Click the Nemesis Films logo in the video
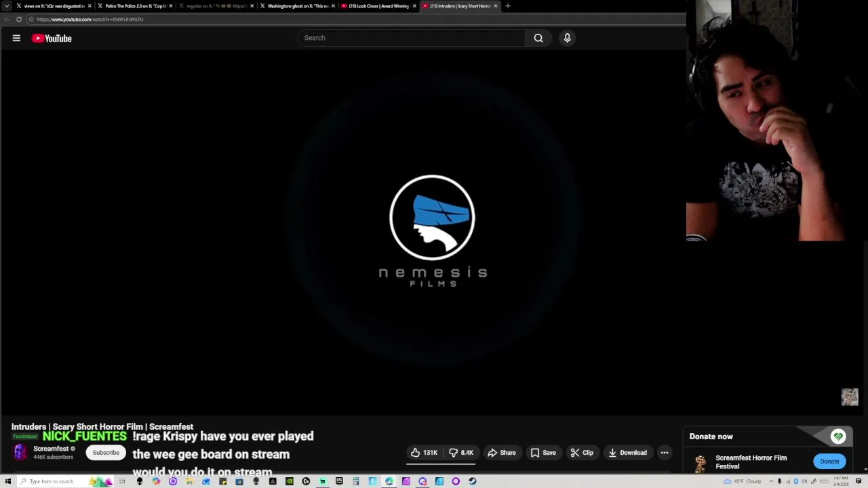This screenshot has width=868, height=488. 433,230
